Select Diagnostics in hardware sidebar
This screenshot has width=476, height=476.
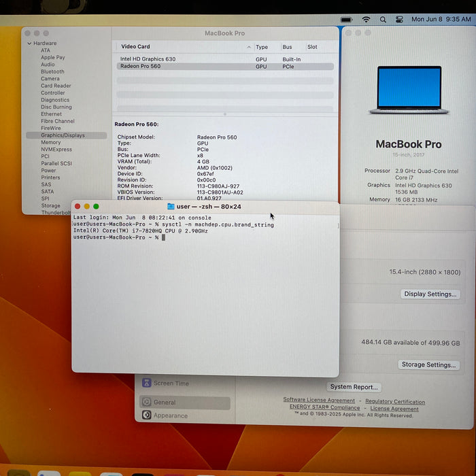click(x=55, y=100)
